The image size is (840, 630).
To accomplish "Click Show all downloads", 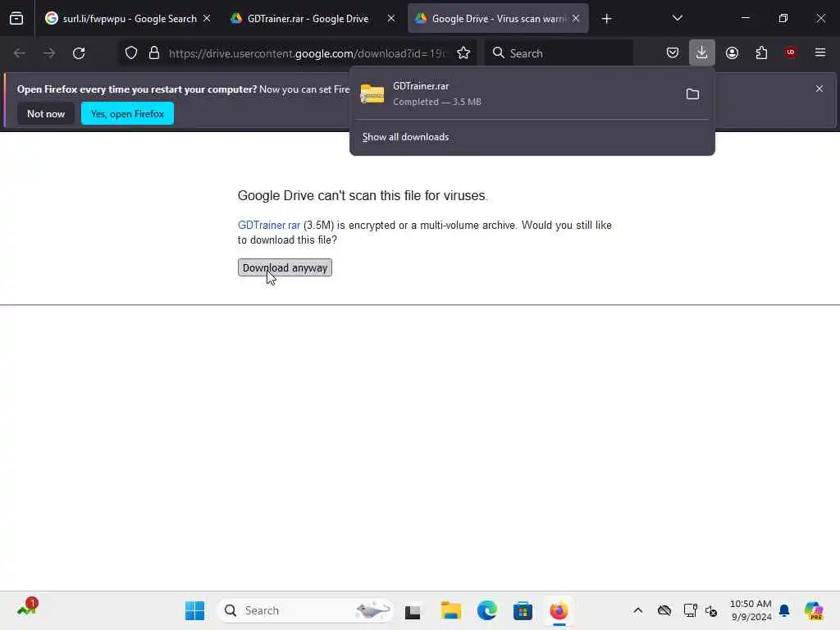I will click(405, 137).
